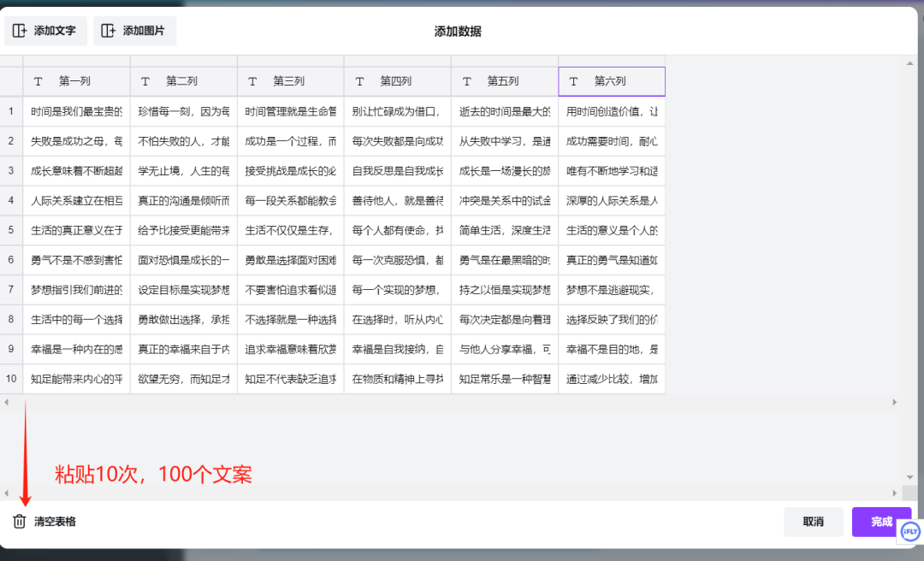The image size is (924, 561).
Task: Click the T icon in the 第四列 header
Action: pyautogui.click(x=359, y=80)
